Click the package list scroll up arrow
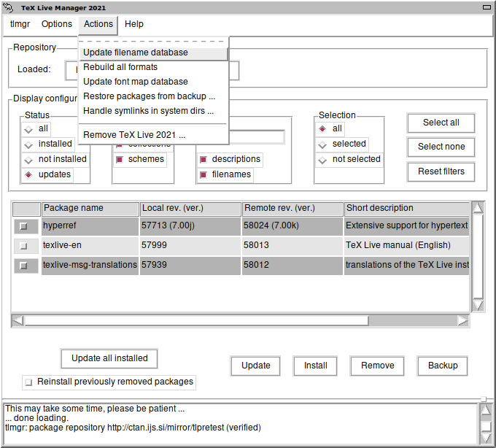 pos(478,208)
